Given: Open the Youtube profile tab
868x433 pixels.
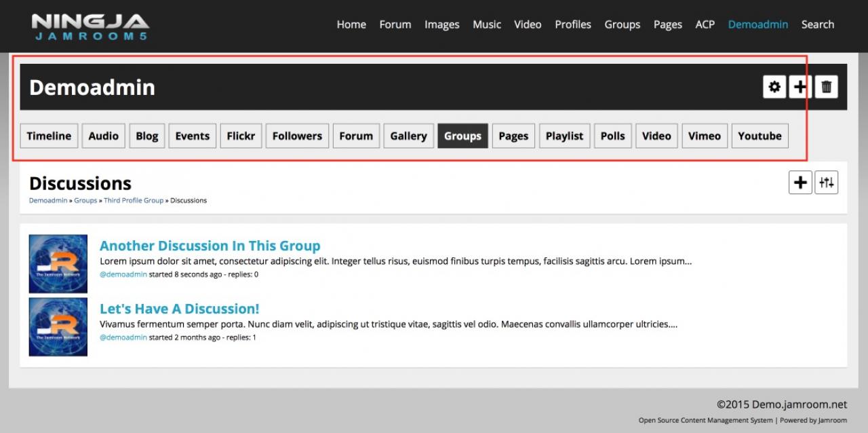Looking at the screenshot, I should point(759,136).
